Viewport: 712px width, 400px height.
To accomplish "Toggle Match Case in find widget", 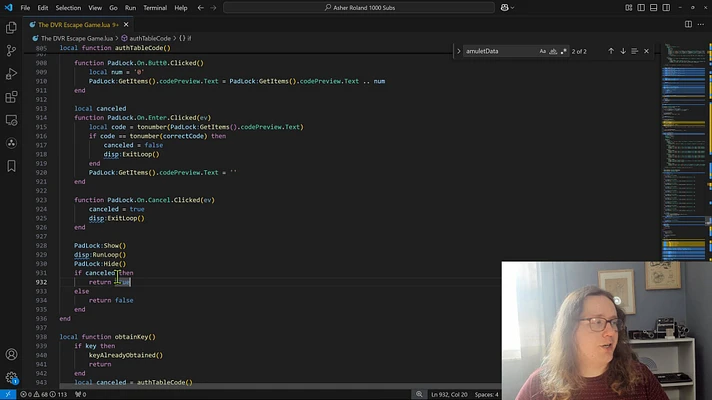I will click(543, 51).
